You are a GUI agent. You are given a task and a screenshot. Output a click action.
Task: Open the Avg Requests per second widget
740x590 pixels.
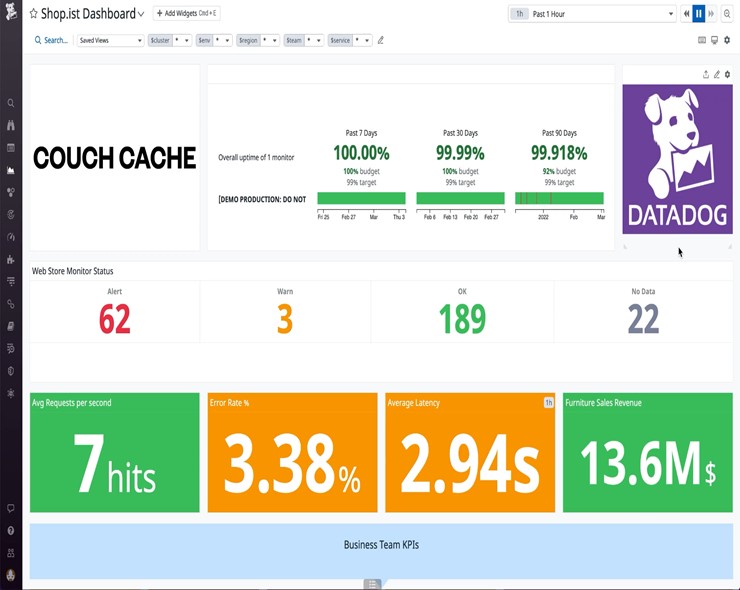(115, 452)
